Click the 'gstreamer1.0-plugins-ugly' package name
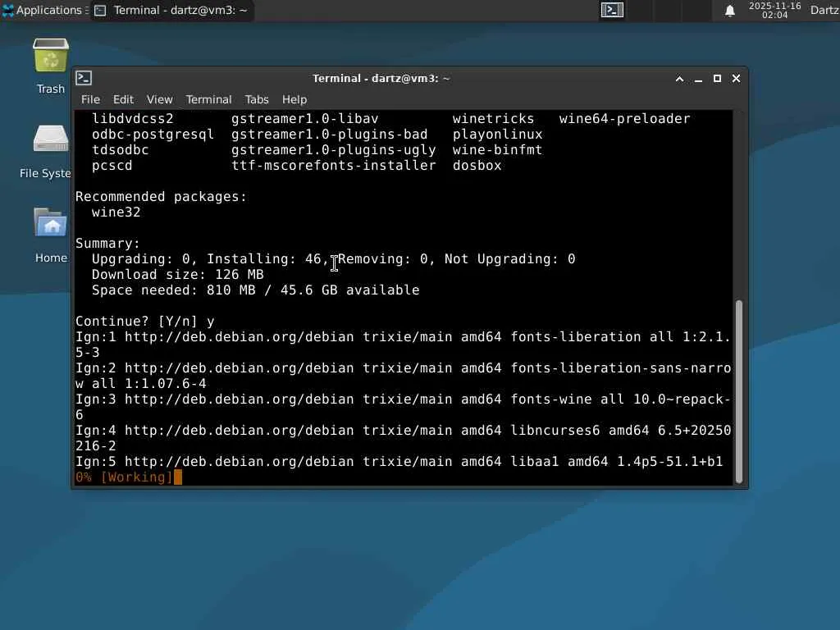Image resolution: width=840 pixels, height=630 pixels. point(333,150)
